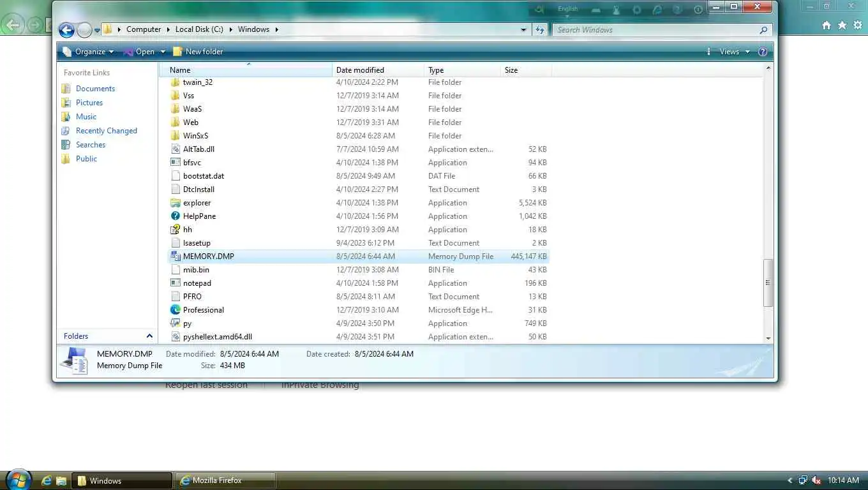This screenshot has width=868, height=490.
Task: Open Public favorite link
Action: coord(86,159)
